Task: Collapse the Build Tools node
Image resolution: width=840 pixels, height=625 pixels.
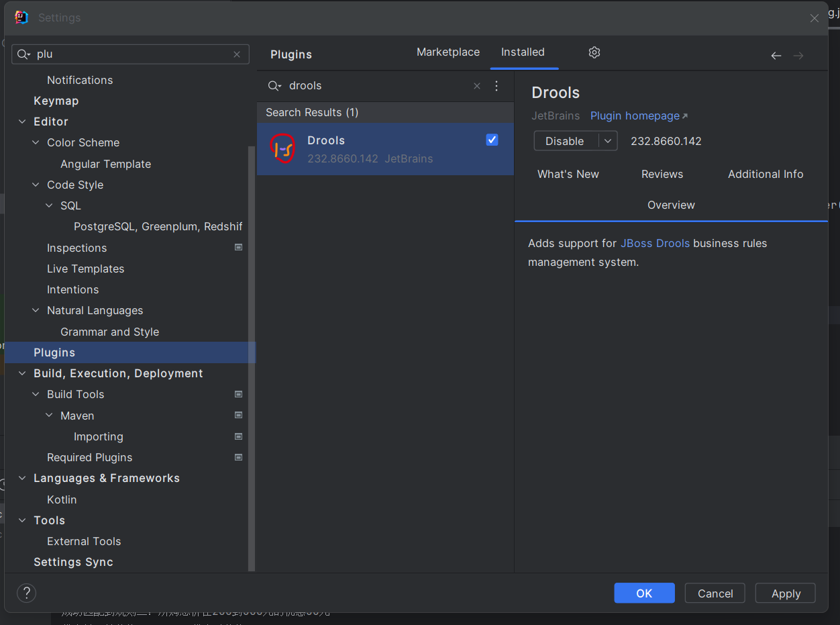Action: 36,394
